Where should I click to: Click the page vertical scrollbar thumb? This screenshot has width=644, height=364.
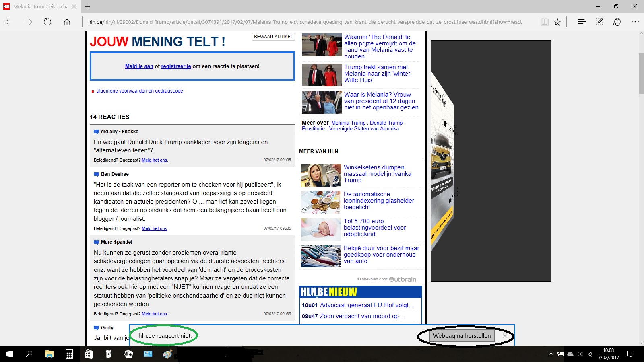pyautogui.click(x=641, y=73)
